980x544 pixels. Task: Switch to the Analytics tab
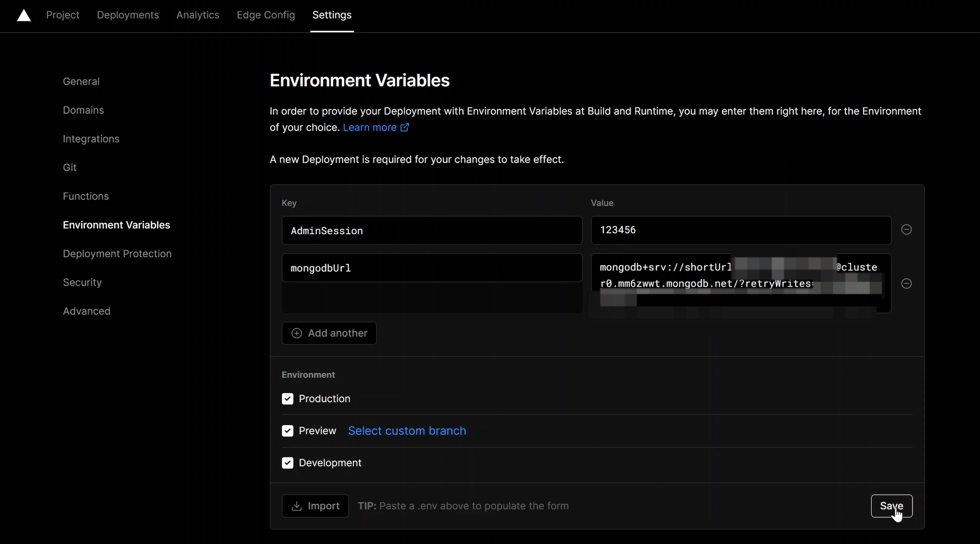click(x=198, y=15)
